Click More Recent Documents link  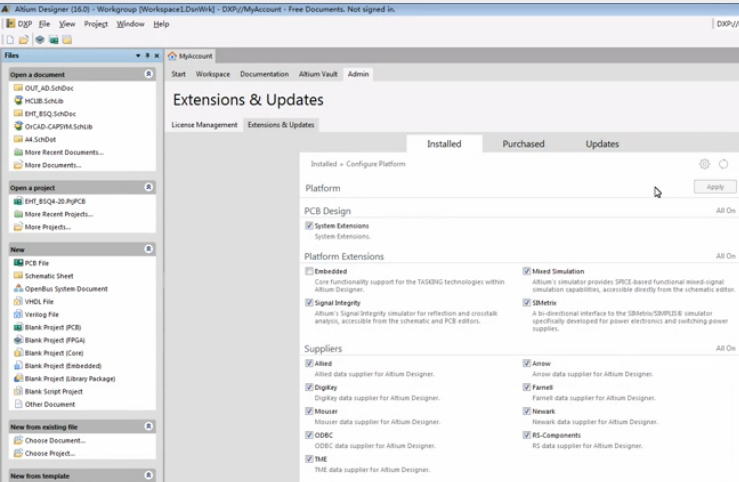tap(64, 152)
